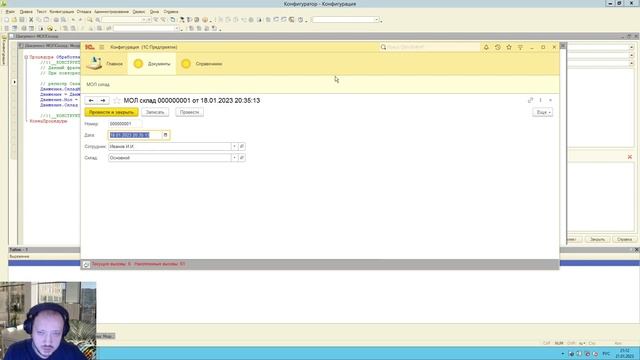
Task: Add МОЛ склад document to favorites star
Action: [x=117, y=100]
